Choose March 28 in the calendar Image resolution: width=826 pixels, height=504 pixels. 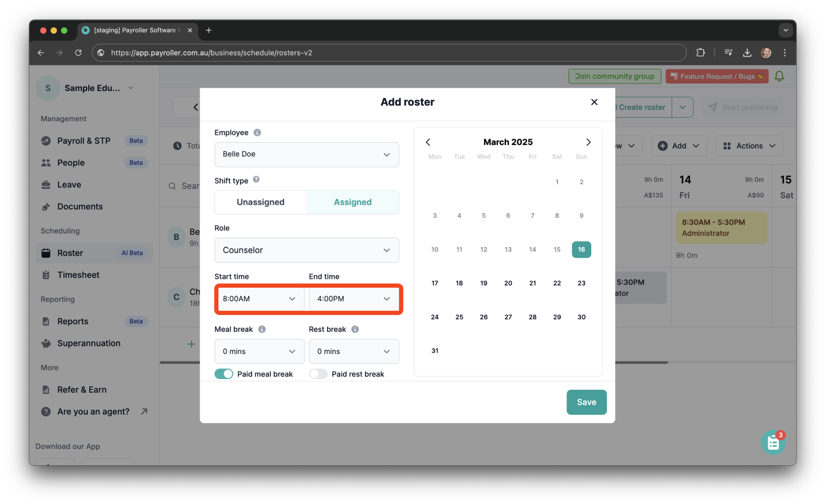click(x=532, y=317)
